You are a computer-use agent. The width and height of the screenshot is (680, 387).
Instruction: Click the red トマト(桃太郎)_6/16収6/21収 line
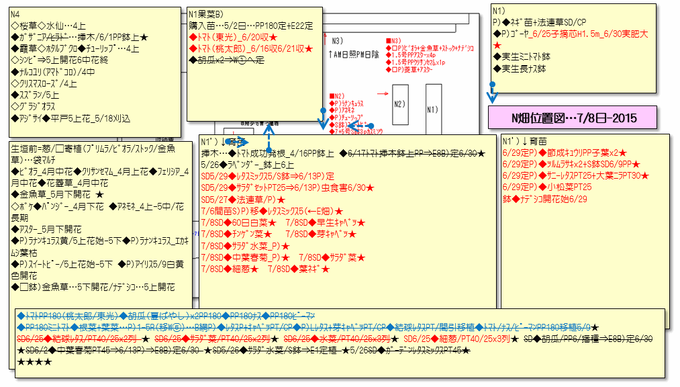(x=251, y=49)
